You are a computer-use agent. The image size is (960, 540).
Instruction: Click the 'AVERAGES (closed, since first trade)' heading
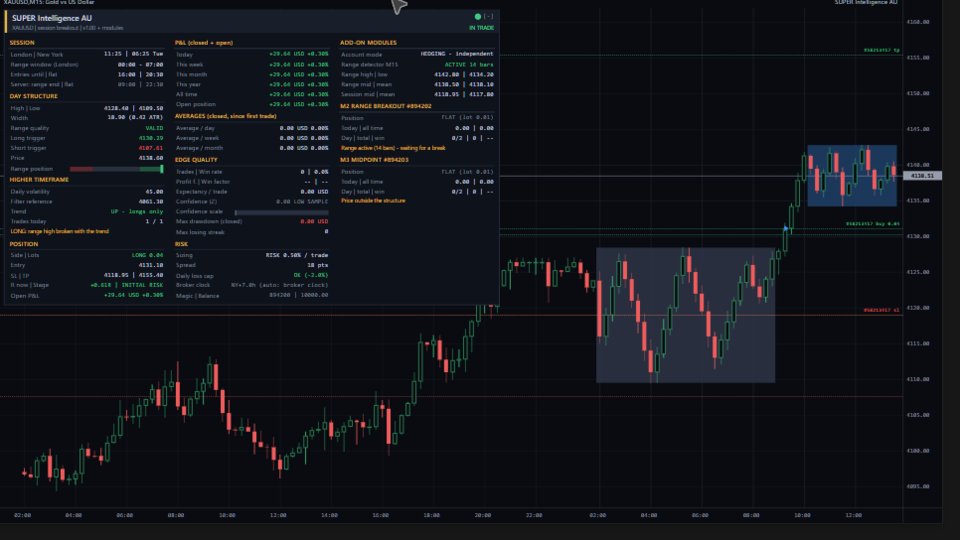click(225, 116)
